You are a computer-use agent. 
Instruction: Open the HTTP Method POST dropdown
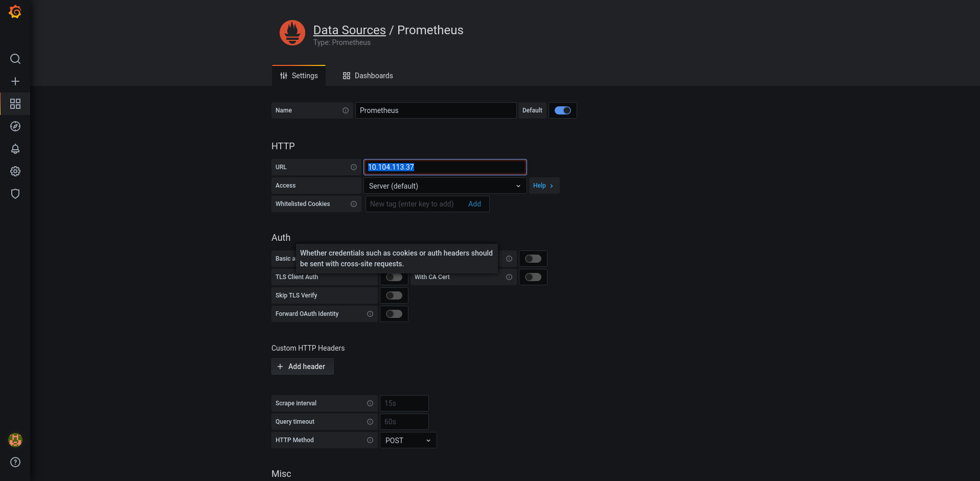[x=408, y=440]
